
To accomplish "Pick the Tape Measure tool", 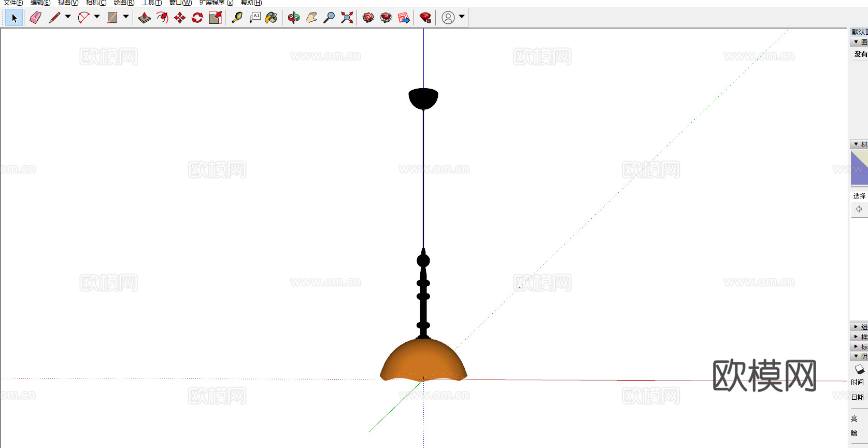I will pos(237,18).
